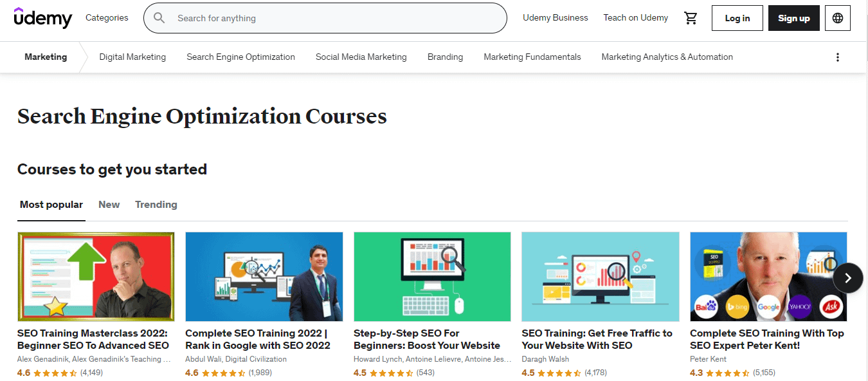Screen dimensions: 868x381
Task: Select the Marketing breadcrumb category
Action: click(46, 57)
